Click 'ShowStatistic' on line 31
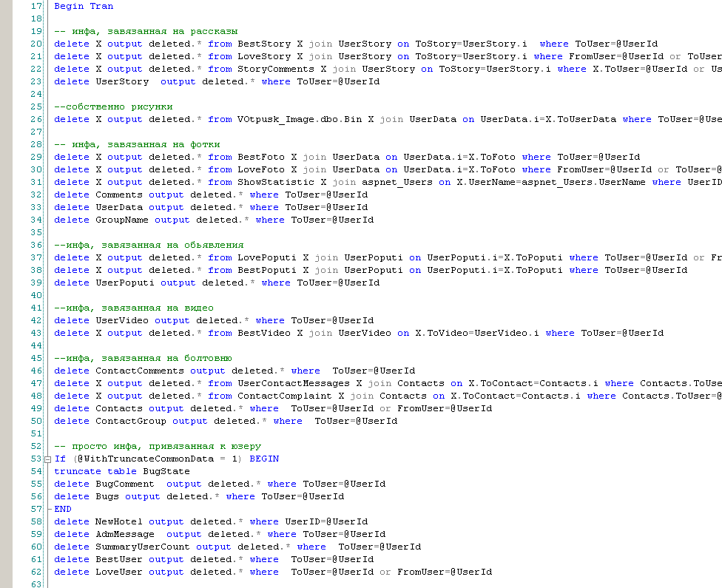The width and height of the screenshot is (722, 588). (276, 183)
